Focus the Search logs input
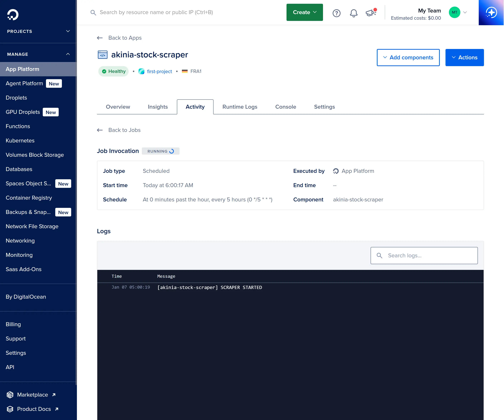504x420 pixels. pos(424,255)
